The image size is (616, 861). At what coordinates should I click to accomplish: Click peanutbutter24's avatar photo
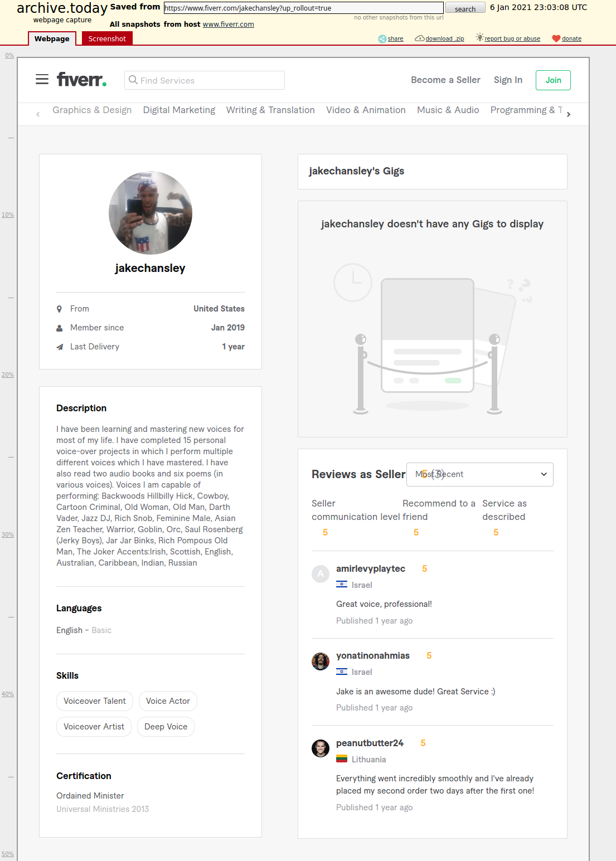point(321,748)
